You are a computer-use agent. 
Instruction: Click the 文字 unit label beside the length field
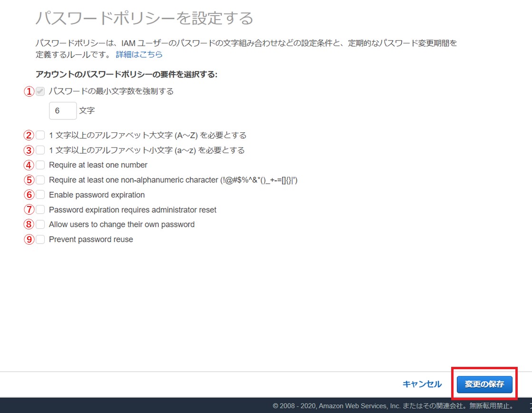(x=87, y=111)
